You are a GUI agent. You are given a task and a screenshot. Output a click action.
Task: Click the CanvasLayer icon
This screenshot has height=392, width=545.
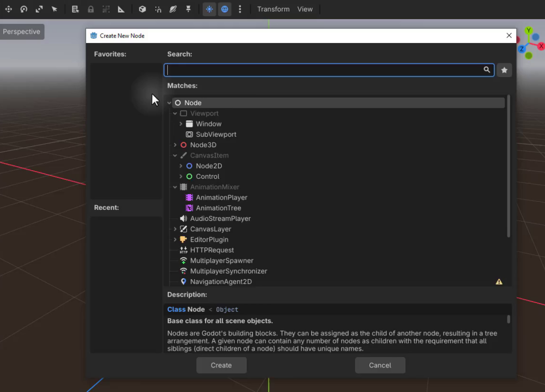[184, 229]
